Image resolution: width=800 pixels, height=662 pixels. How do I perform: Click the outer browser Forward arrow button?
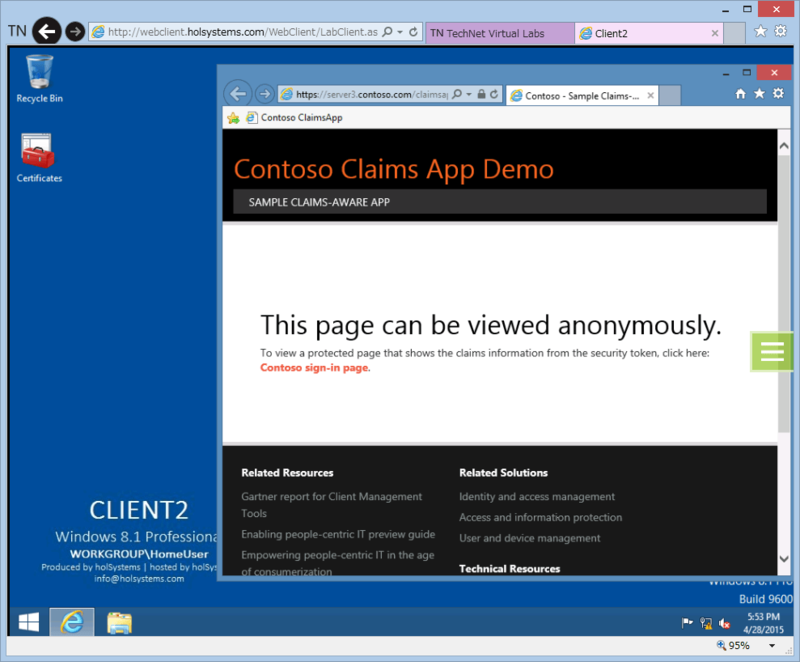coord(75,32)
